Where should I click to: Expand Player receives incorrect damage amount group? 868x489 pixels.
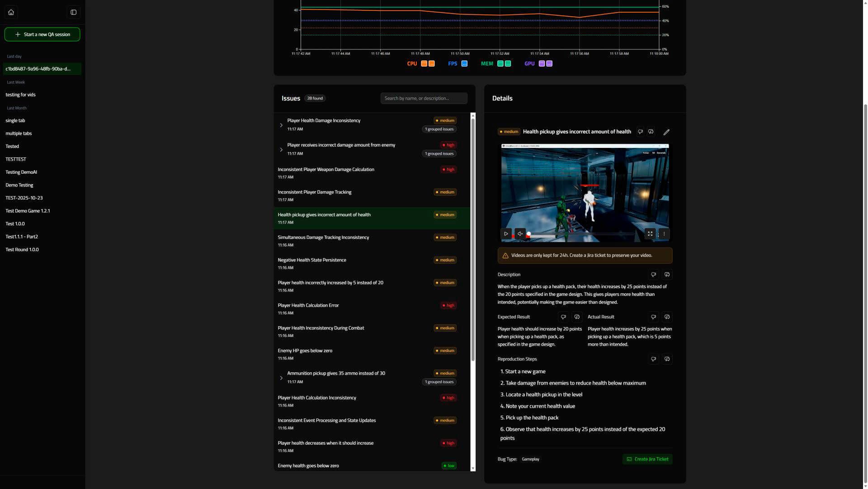pyautogui.click(x=281, y=149)
